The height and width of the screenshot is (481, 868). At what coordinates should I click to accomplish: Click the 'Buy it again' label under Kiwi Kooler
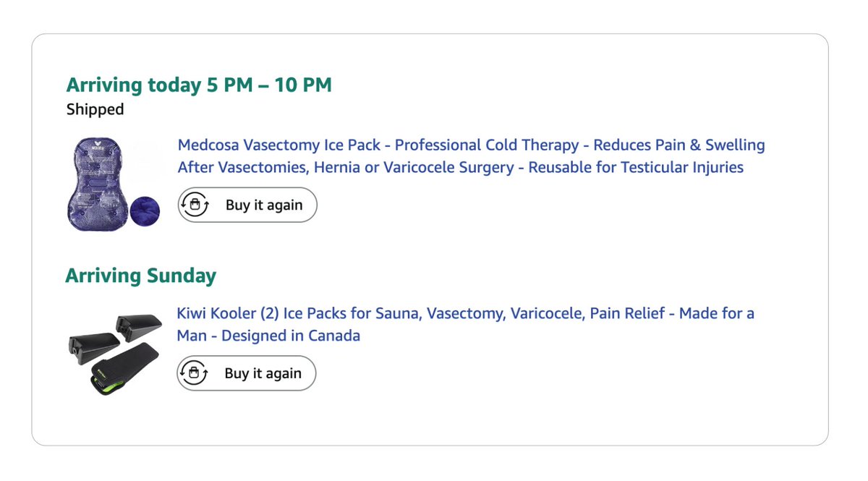tap(263, 373)
